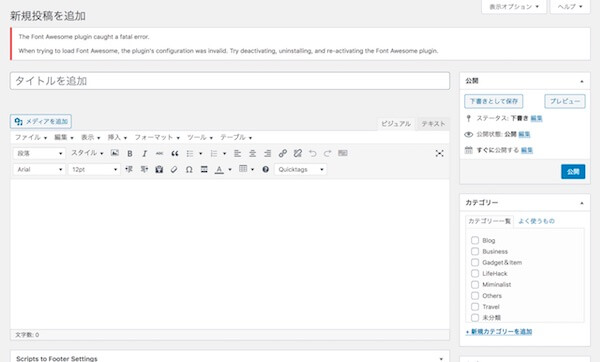This screenshot has width=600, height=362.
Task: Collapse the 公開 publish panel
Action: 582,81
